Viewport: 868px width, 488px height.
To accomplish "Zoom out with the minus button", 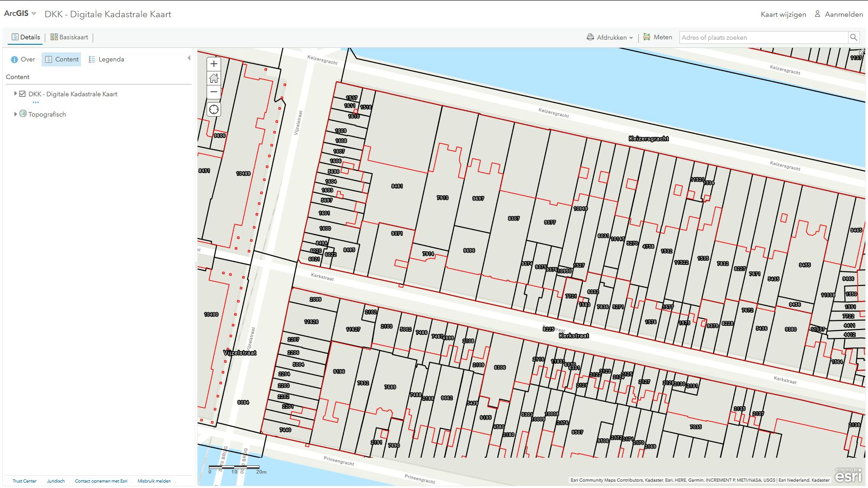I will pos(214,92).
